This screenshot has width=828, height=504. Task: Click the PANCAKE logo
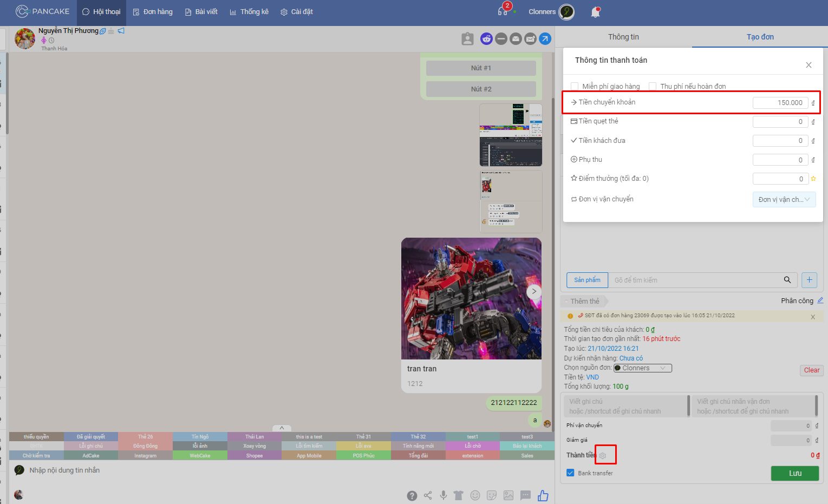click(x=43, y=11)
